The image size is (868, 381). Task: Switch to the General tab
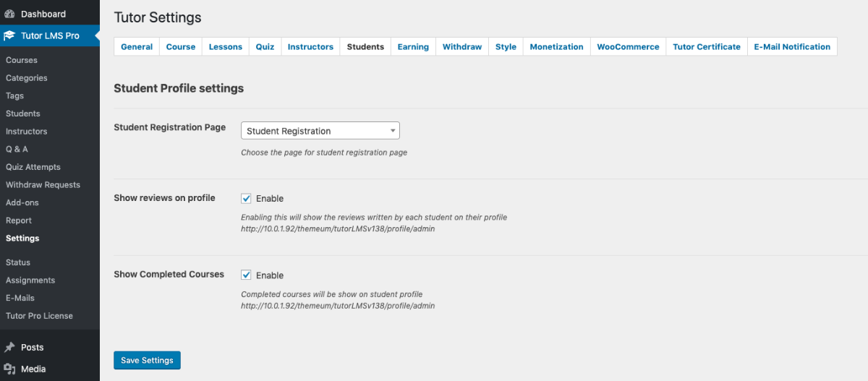(137, 46)
